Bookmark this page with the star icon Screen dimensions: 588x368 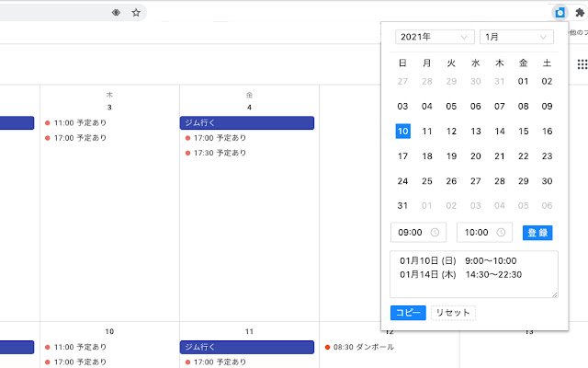pos(136,13)
